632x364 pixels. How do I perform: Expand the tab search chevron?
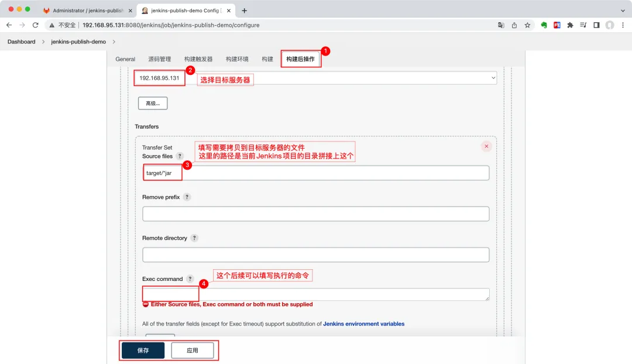click(623, 11)
